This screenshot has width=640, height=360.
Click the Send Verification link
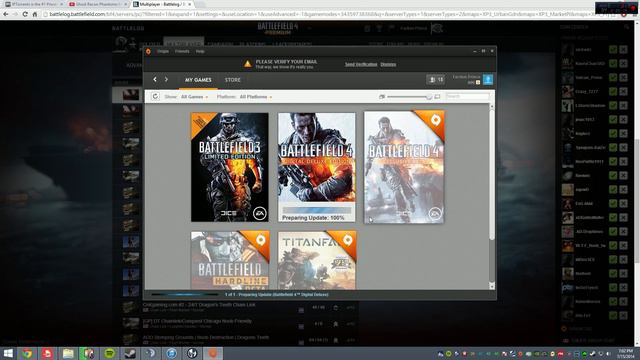pyautogui.click(x=361, y=64)
